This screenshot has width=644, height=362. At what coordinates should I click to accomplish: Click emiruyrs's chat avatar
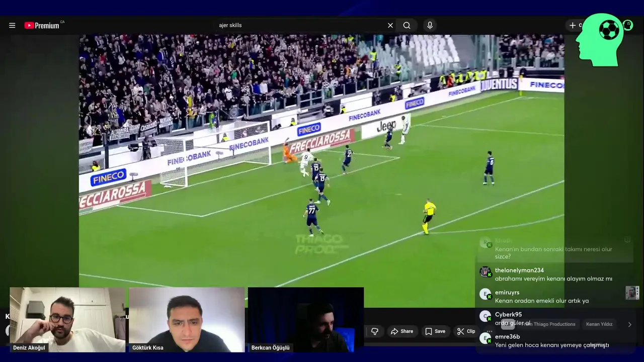click(485, 294)
